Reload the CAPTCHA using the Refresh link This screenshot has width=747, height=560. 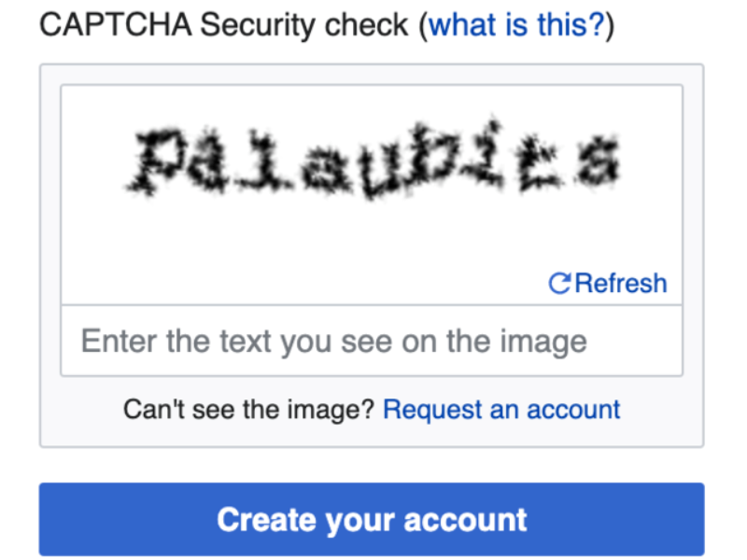pos(609,283)
